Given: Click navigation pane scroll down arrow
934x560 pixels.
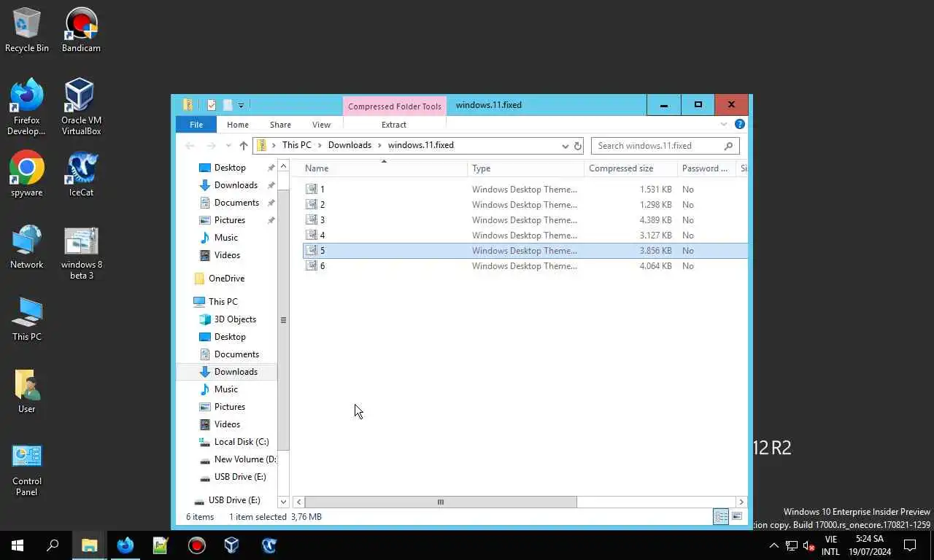Looking at the screenshot, I should click(284, 502).
